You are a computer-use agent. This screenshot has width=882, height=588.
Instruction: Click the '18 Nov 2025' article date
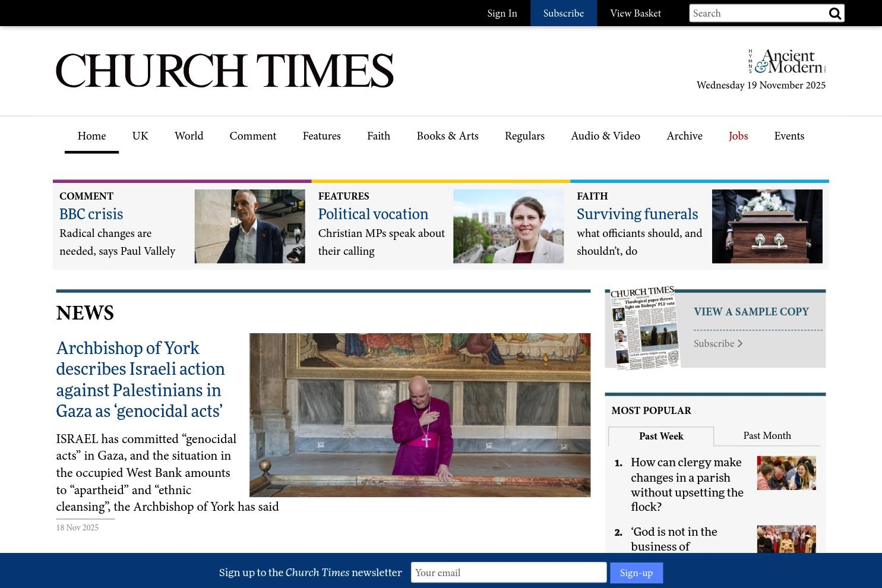[x=77, y=527]
